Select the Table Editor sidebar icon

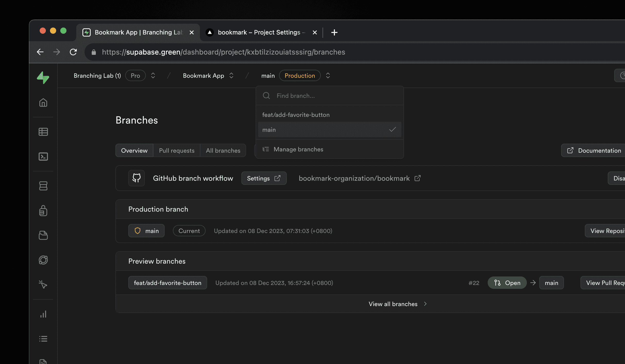(43, 132)
